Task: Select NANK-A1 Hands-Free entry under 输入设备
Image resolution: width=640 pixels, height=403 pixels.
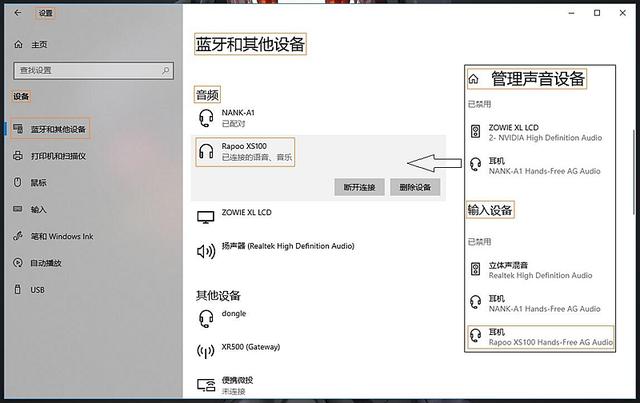Action: coord(544,303)
